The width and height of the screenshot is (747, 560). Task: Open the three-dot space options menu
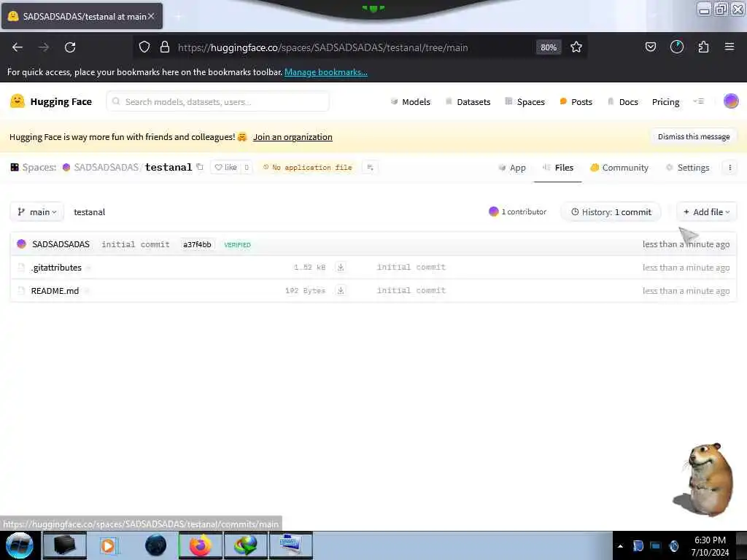[x=729, y=168]
